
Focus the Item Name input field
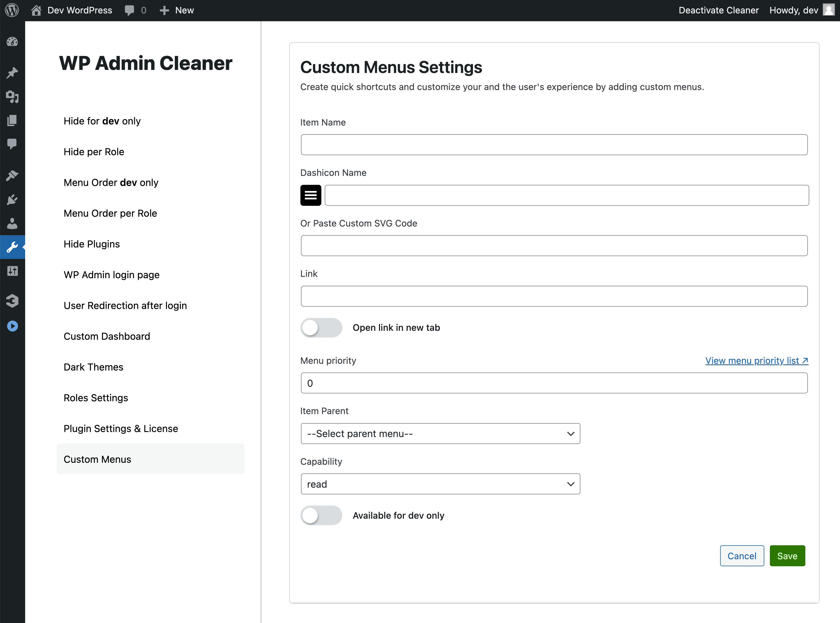point(554,145)
